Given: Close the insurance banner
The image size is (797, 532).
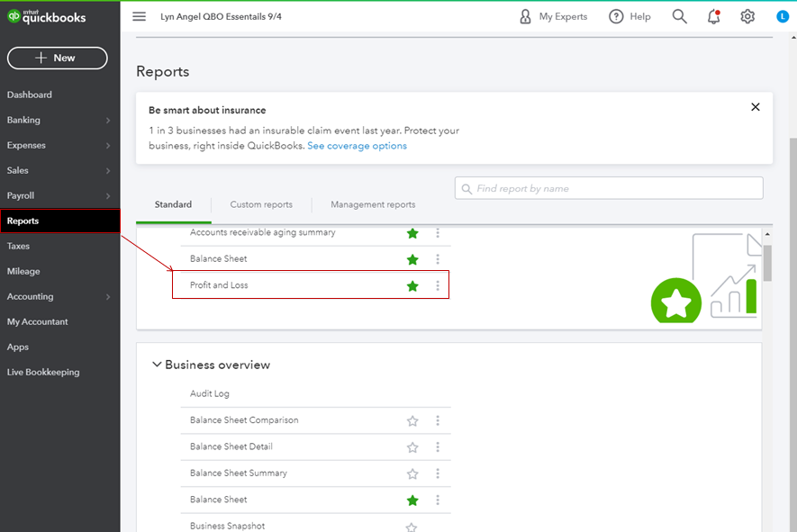Looking at the screenshot, I should coord(756,107).
